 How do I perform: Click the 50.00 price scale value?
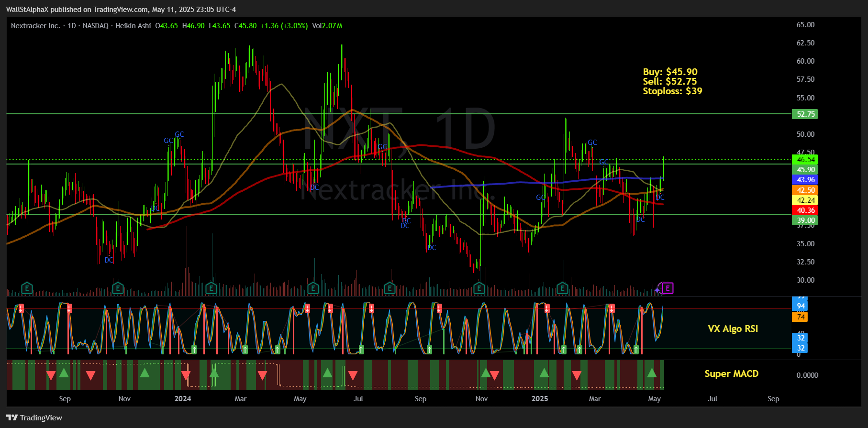805,134
